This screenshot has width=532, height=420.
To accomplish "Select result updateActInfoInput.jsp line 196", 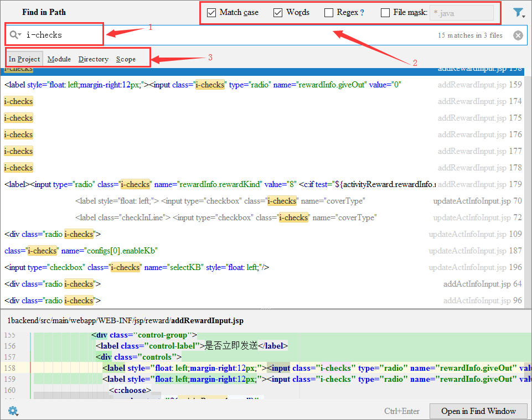I will click(262, 267).
